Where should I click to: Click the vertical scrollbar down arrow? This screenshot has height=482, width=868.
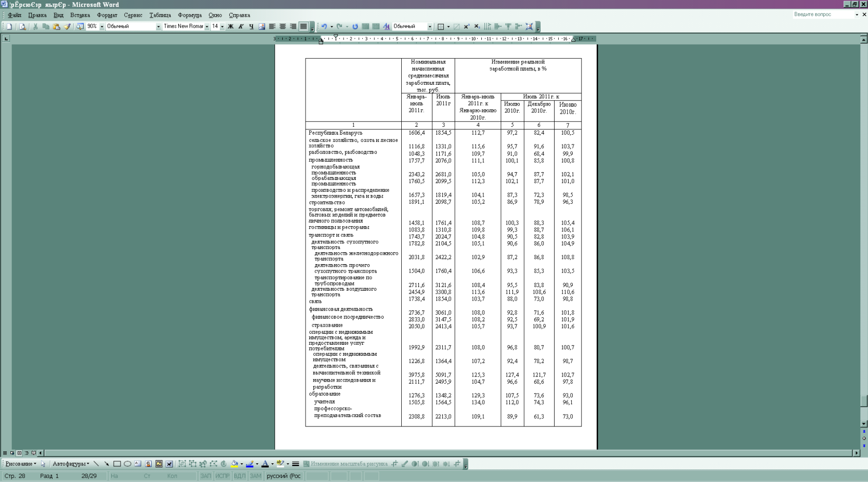tap(864, 424)
